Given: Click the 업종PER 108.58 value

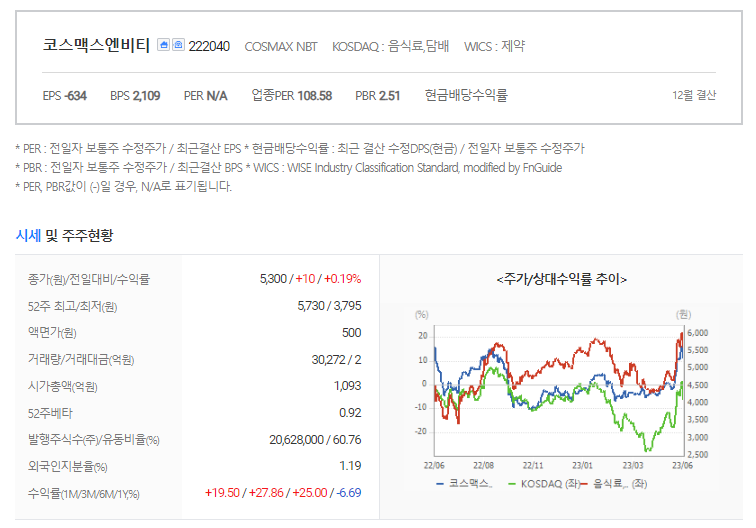Looking at the screenshot, I should (292, 95).
